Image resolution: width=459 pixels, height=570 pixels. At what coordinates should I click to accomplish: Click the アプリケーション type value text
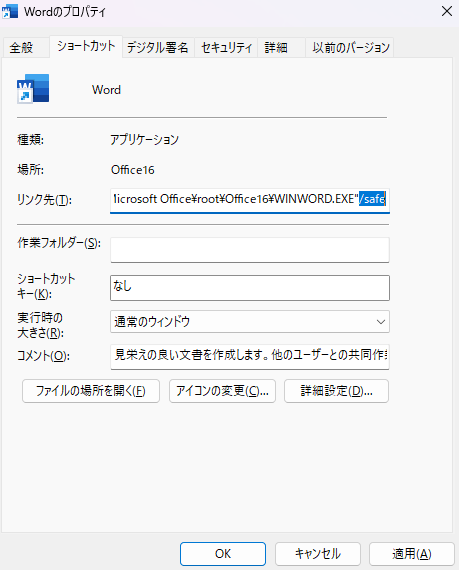tap(145, 140)
